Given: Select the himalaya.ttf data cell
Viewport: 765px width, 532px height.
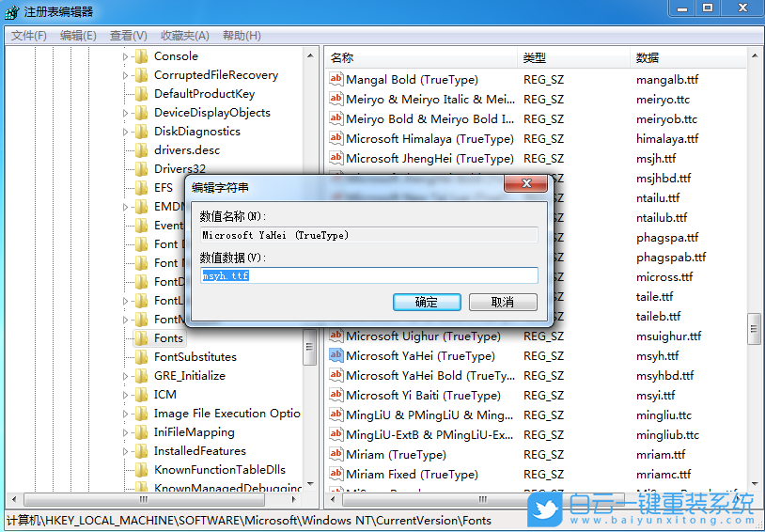Looking at the screenshot, I should point(667,138).
